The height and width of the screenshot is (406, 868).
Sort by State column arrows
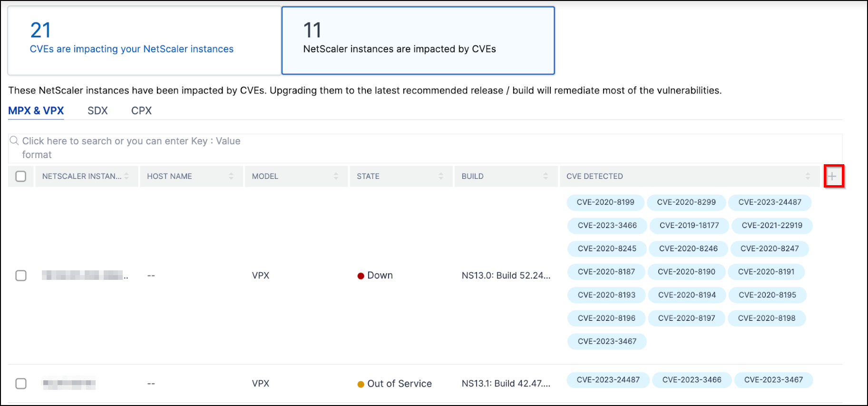tap(441, 176)
